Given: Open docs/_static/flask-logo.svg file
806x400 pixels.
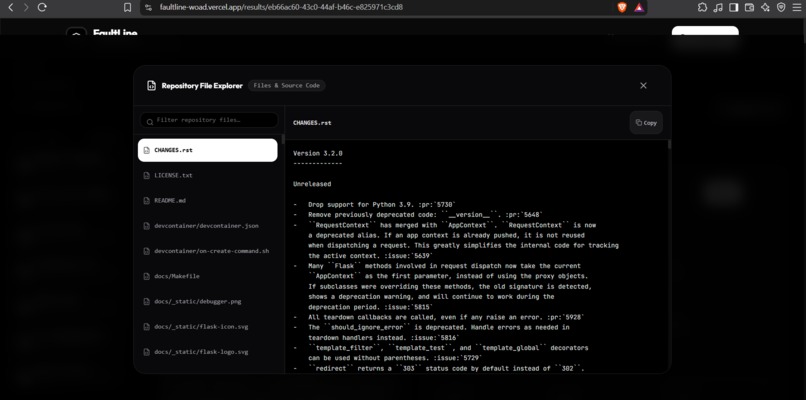Looking at the screenshot, I should (208, 352).
